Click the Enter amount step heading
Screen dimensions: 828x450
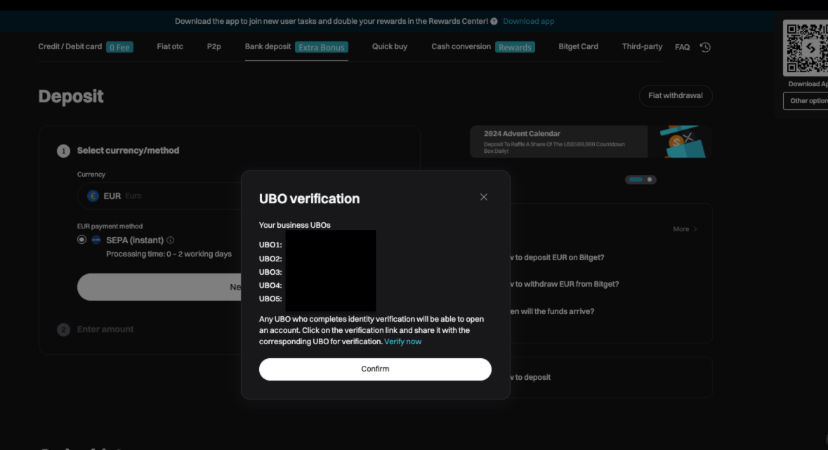(x=105, y=329)
